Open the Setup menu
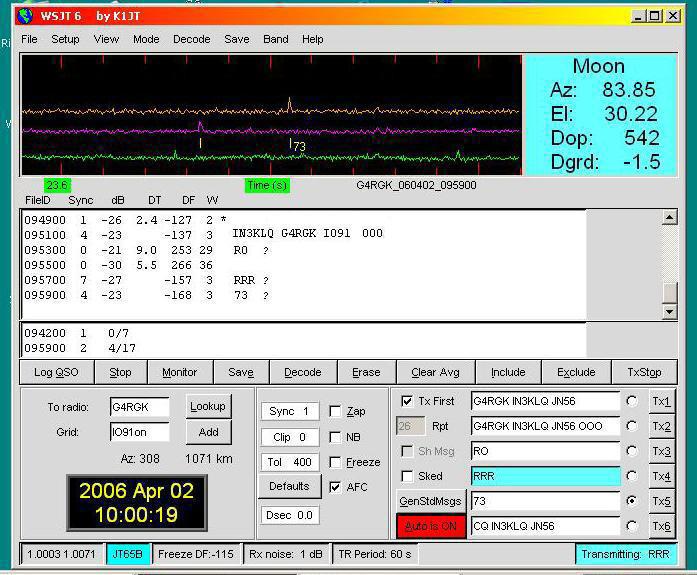Viewport: 697px width, 575px height. point(65,39)
